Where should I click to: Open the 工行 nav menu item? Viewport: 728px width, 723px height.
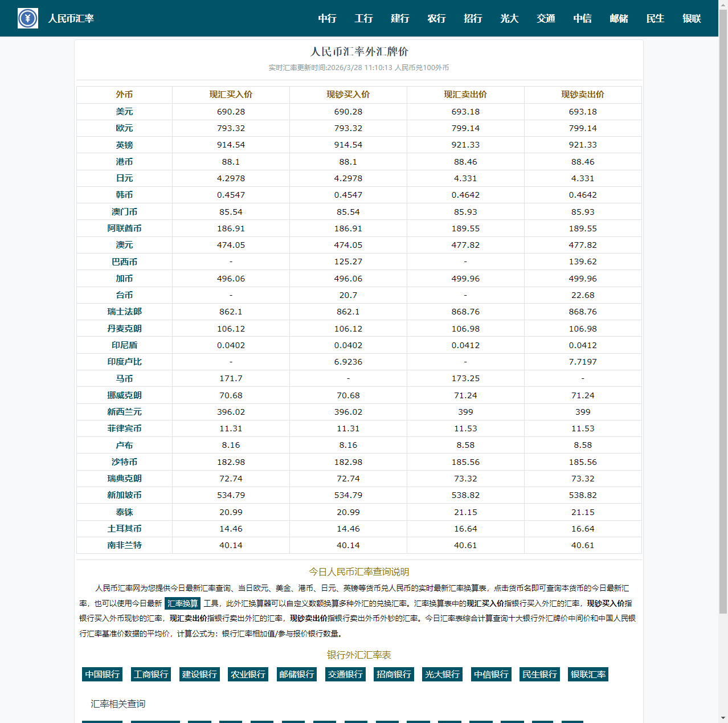363,18
